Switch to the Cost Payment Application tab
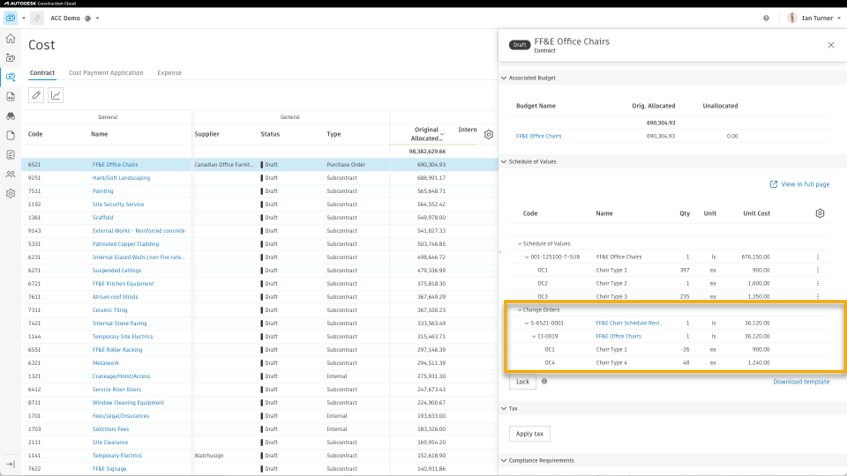 click(106, 72)
